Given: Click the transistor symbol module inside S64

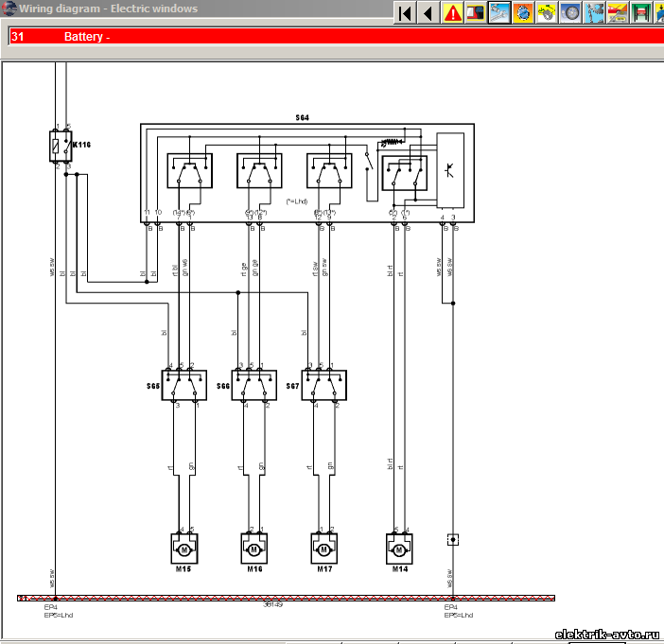Looking at the screenshot, I should [450, 170].
